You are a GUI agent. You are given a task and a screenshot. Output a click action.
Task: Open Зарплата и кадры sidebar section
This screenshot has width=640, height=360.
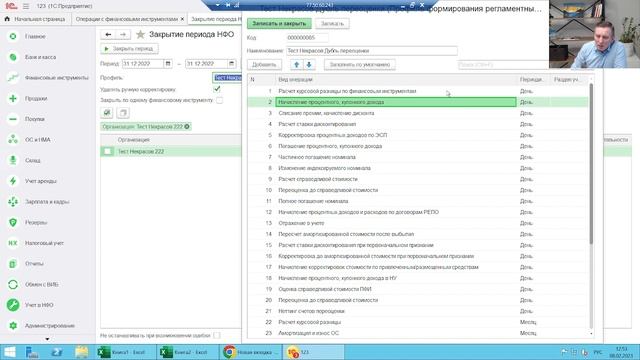pos(47,202)
